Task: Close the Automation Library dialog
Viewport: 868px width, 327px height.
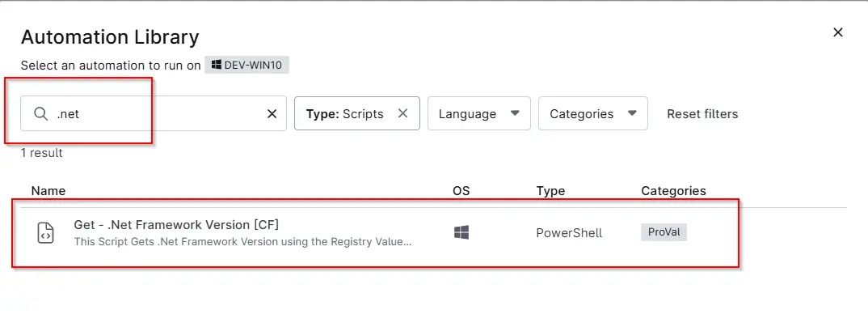Action: pos(837,32)
